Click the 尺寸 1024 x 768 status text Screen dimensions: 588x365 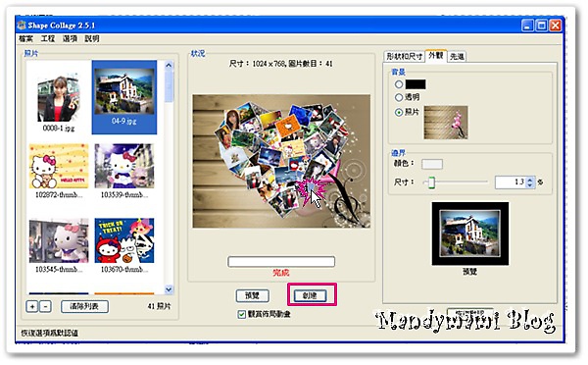coord(281,64)
